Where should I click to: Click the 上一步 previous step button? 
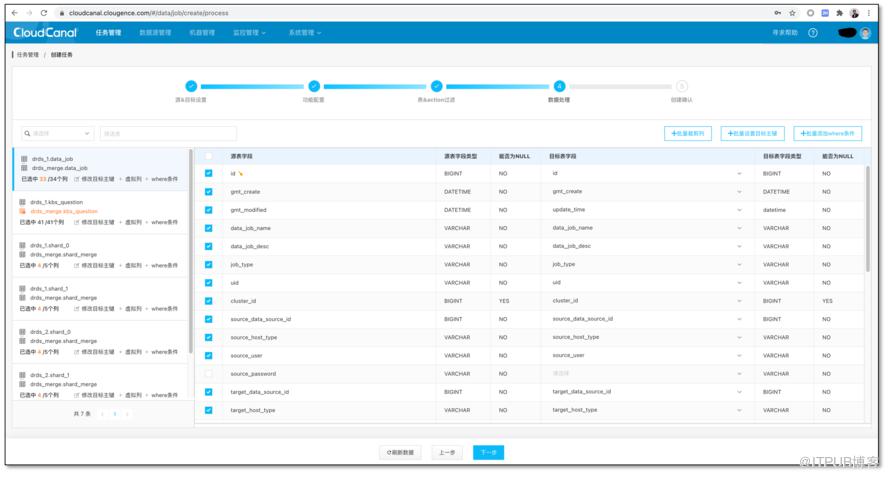(447, 453)
